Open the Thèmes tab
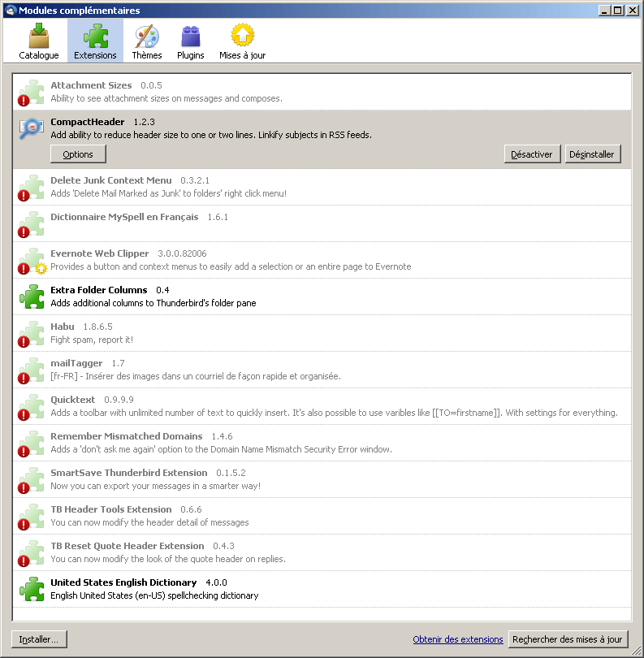The height and width of the screenshot is (658, 644). 147,41
